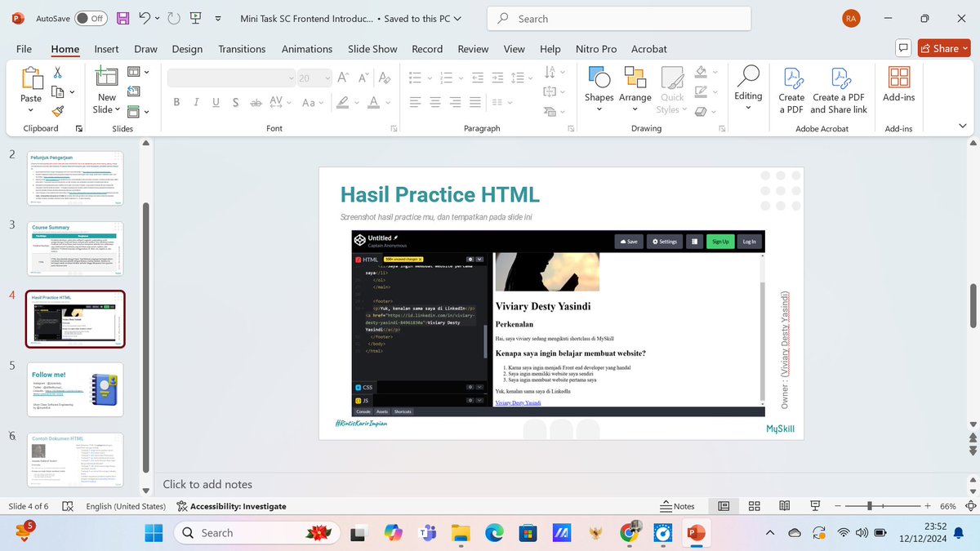Click the RA account avatar

pyautogui.click(x=851, y=18)
